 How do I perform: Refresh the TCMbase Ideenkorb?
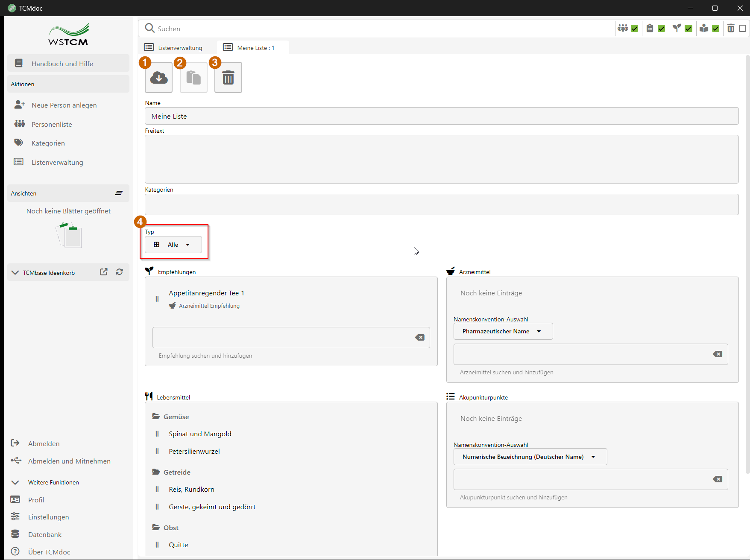(120, 272)
